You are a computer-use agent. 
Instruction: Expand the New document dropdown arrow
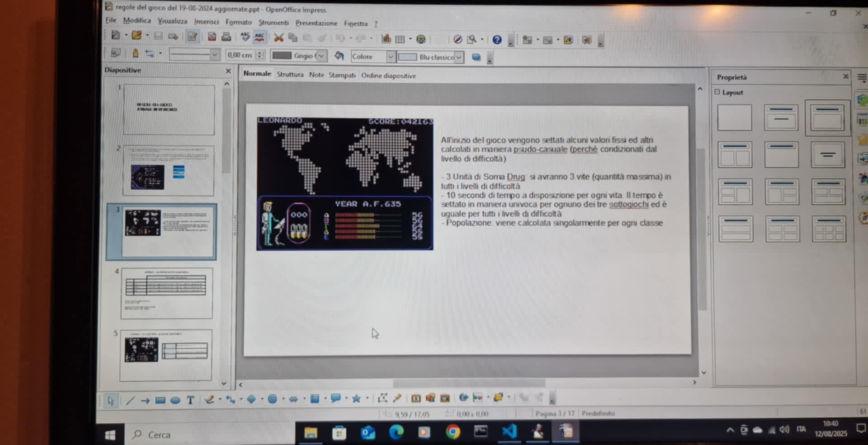point(126,36)
